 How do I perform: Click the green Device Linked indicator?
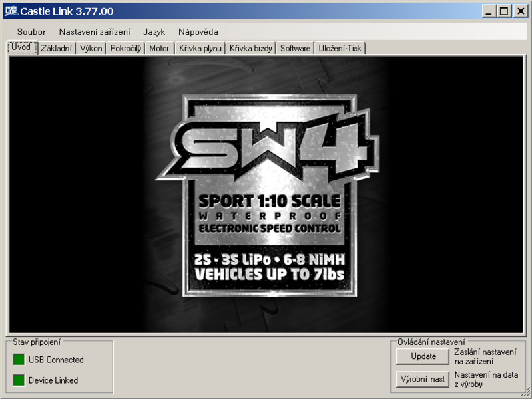pyautogui.click(x=19, y=380)
